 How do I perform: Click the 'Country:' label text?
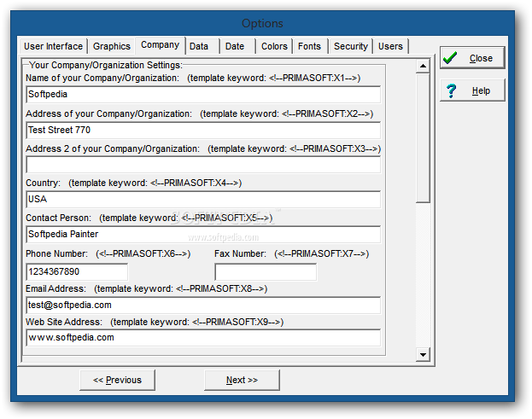(43, 183)
